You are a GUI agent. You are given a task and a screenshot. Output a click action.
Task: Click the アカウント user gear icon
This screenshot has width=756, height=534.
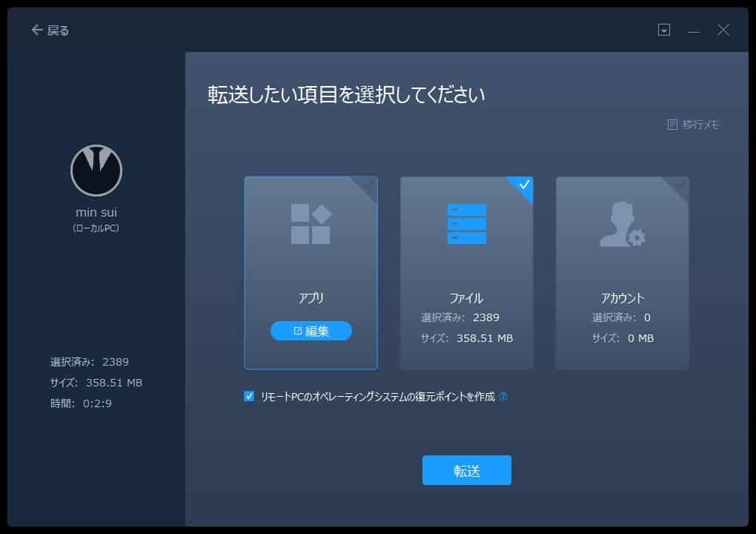coord(622,225)
